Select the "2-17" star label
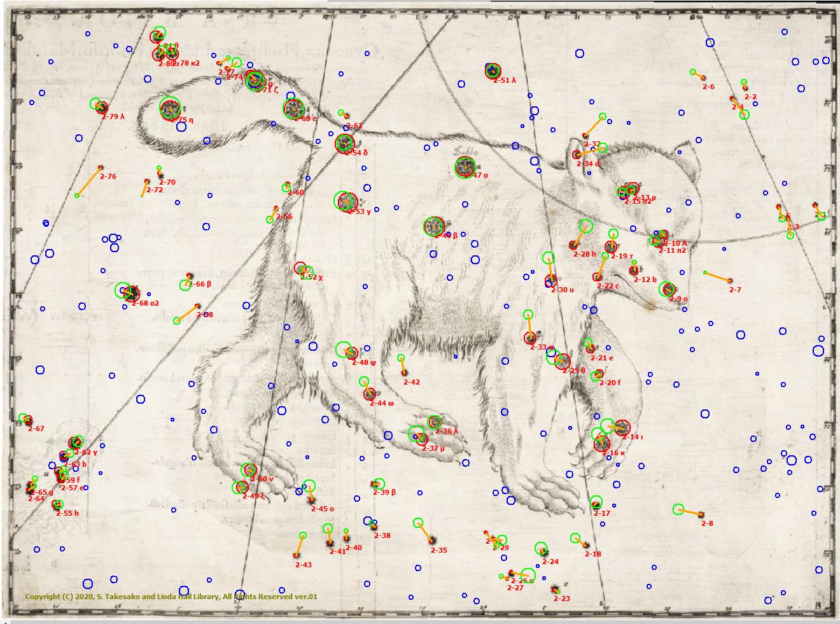This screenshot has width=840, height=624. [601, 513]
